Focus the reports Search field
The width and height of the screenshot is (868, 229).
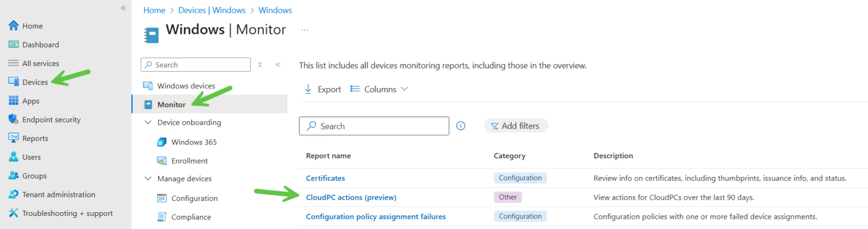tap(374, 126)
